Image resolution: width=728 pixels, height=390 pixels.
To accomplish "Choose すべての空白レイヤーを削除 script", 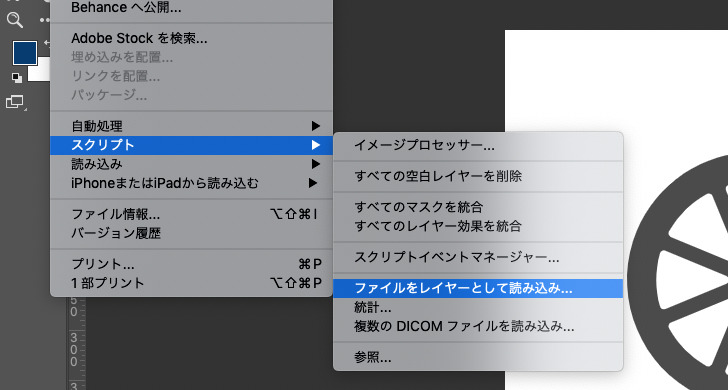I will click(x=478, y=176).
